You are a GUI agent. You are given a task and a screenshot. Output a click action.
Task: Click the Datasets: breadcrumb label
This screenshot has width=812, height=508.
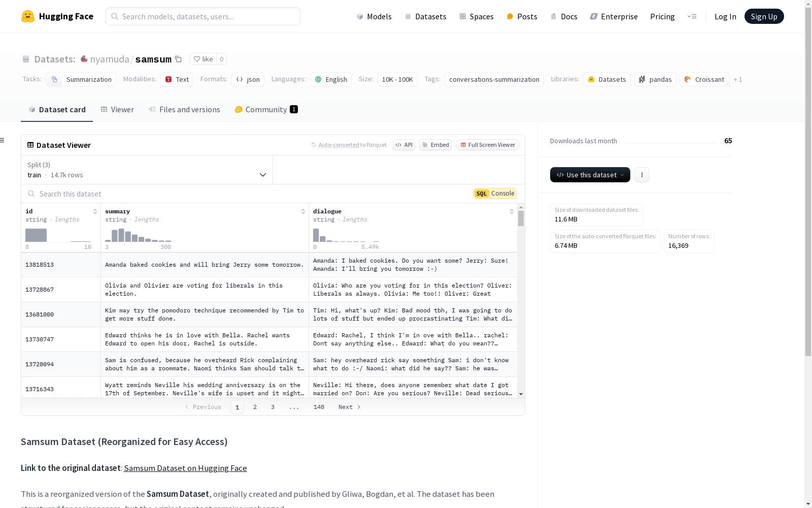tap(54, 59)
